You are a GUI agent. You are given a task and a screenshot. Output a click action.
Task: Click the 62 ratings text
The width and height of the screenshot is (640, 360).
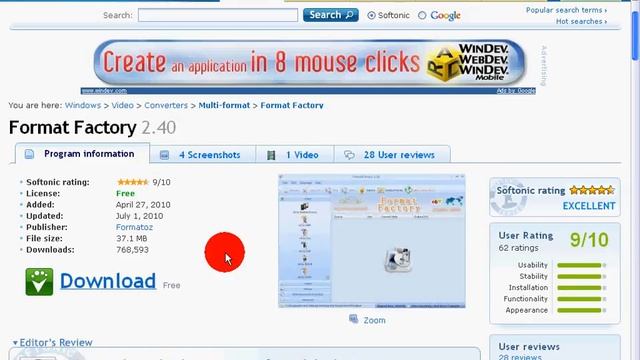click(518, 248)
